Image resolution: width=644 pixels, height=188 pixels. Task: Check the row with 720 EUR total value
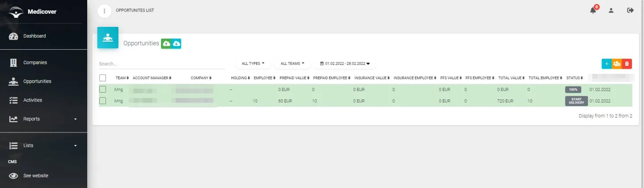point(102,101)
